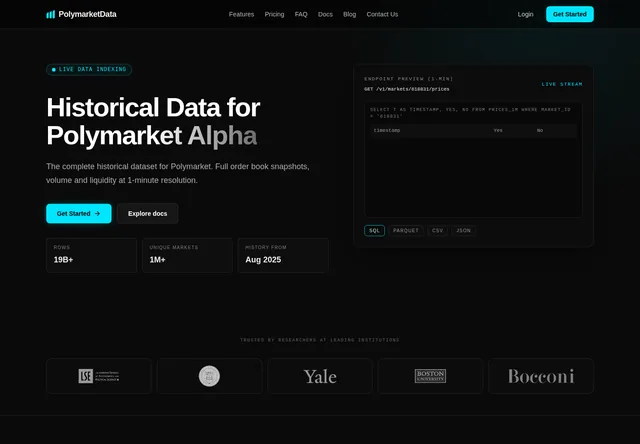Viewport: 640px width, 444px height.
Task: Click the History From Aug 2025 card
Action: (283, 255)
